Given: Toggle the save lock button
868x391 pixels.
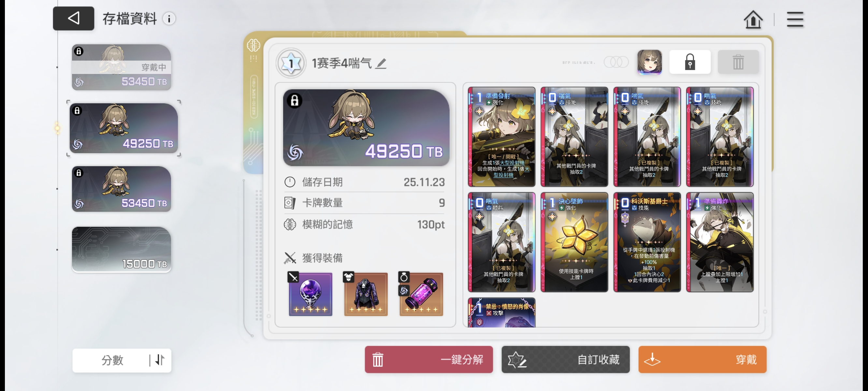Looking at the screenshot, I should 690,62.
